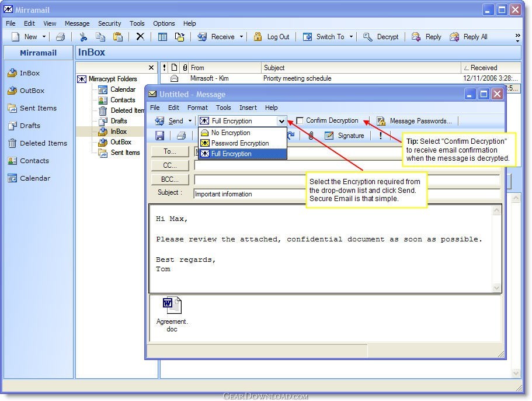The width and height of the screenshot is (532, 401).
Task: Open the Insert menu in message window
Action: (248, 108)
